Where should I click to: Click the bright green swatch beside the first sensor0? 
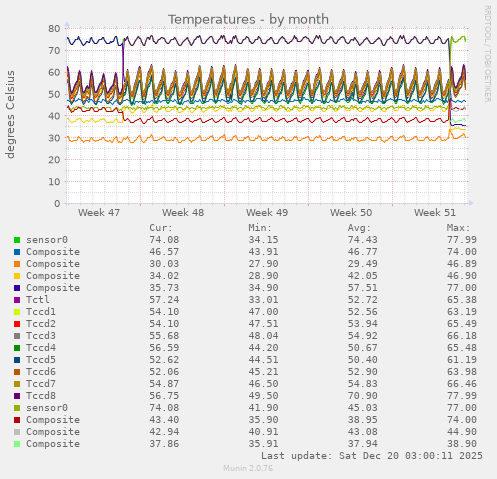pyautogui.click(x=17, y=240)
